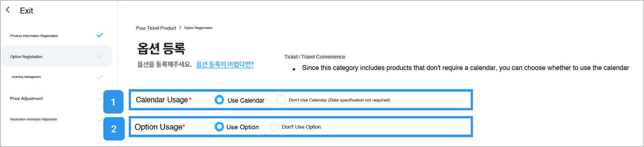The height and width of the screenshot is (147, 644).
Task: Select the Use Option radio button
Action: coord(219,127)
